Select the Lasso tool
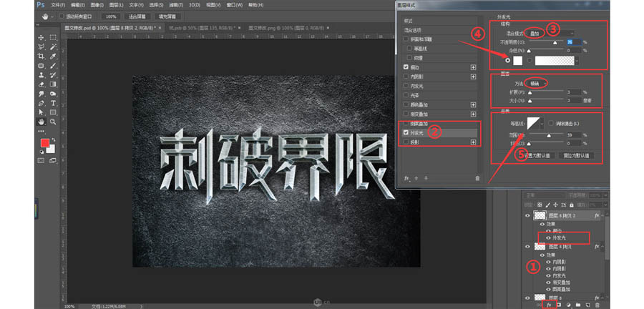 (x=41, y=46)
